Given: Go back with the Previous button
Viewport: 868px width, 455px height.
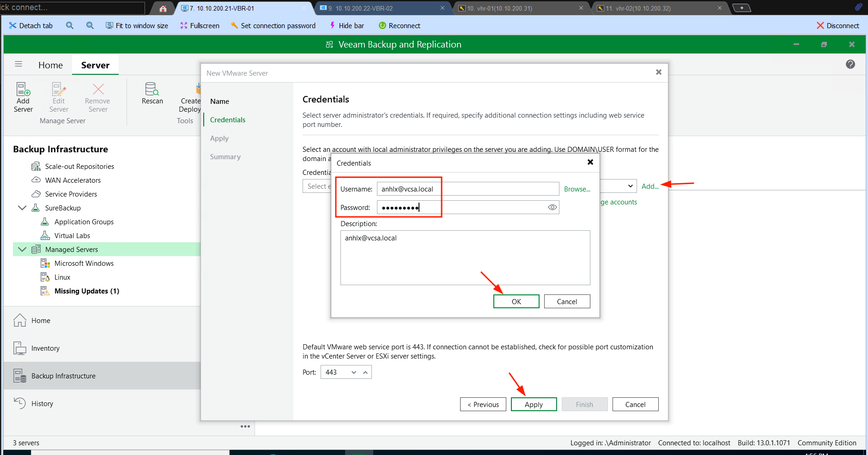Looking at the screenshot, I should pos(483,404).
